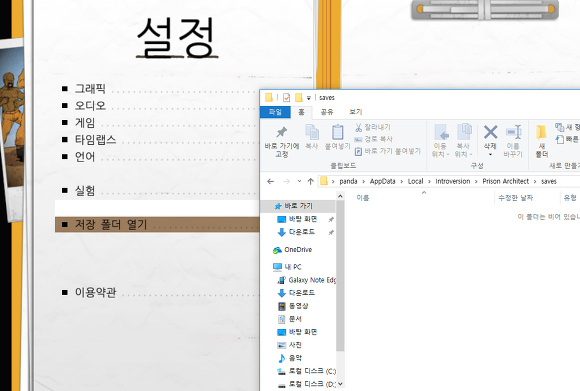Viewport: 580px width, 391px height.
Task: Open 이동 위치 move-to dropdown
Action: [x=440, y=141]
